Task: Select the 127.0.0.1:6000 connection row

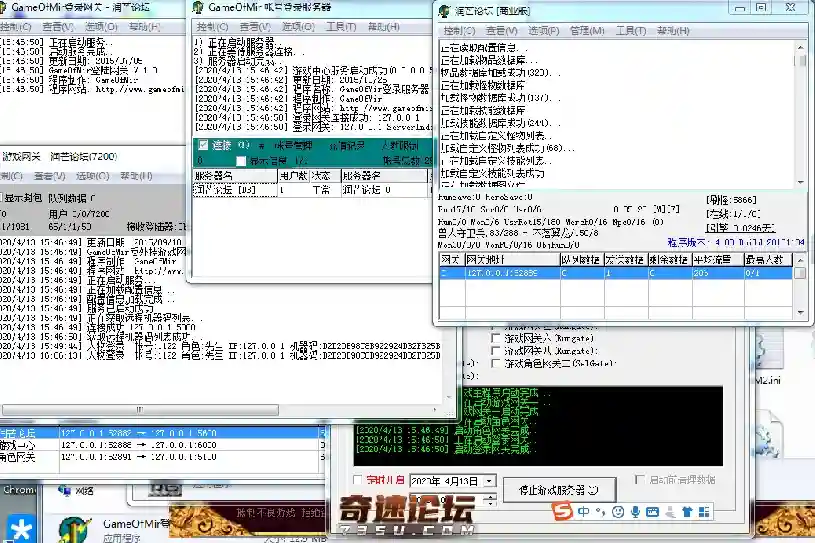Action: point(162,445)
